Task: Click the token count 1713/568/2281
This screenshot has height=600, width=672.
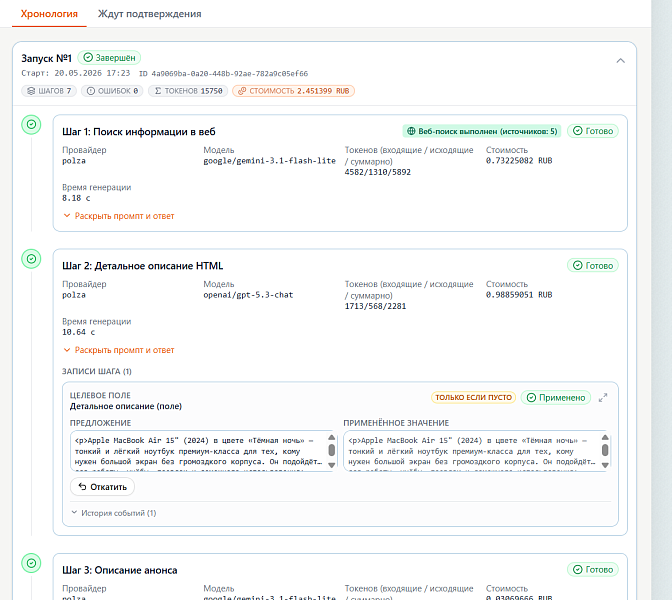Action: (x=375, y=306)
